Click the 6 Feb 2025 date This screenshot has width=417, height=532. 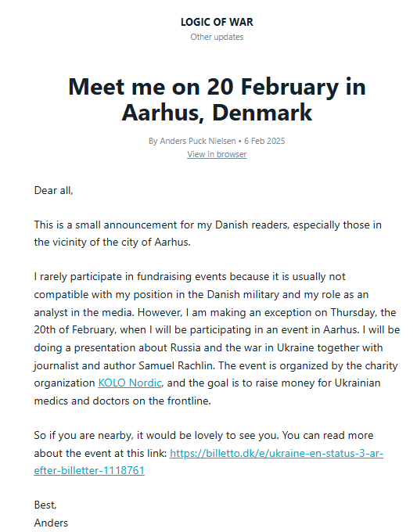pos(264,141)
